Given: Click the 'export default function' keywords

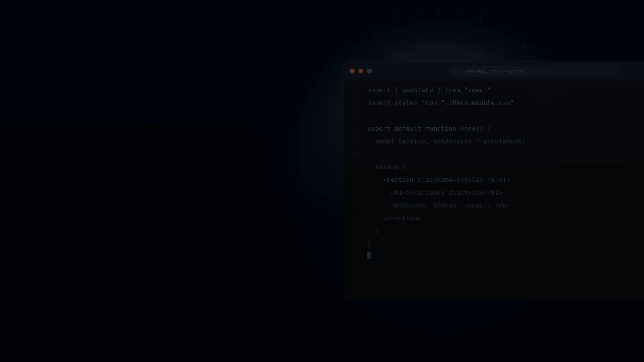Looking at the screenshot, I should coord(412,129).
